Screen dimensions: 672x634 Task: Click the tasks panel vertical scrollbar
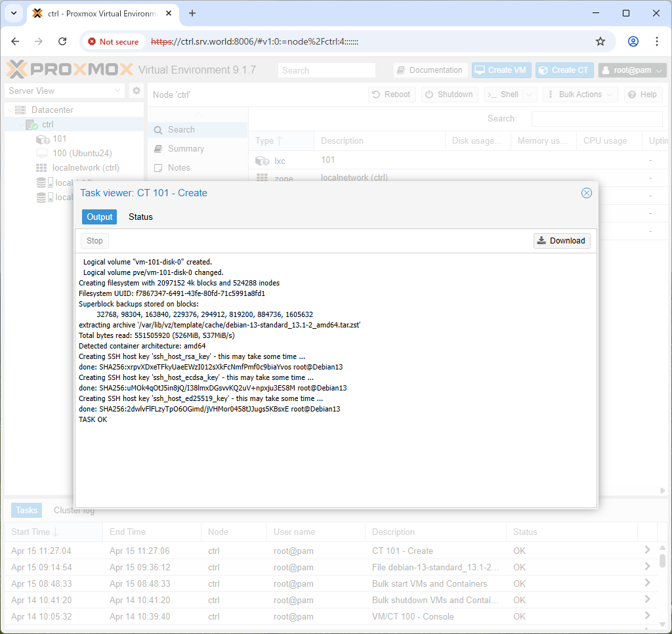[662, 560]
